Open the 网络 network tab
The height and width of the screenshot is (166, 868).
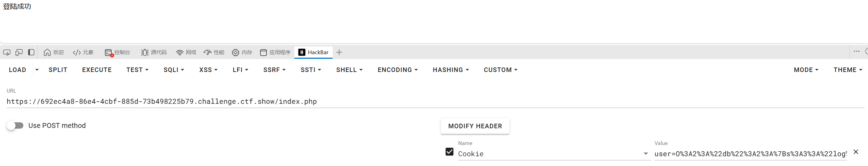186,52
